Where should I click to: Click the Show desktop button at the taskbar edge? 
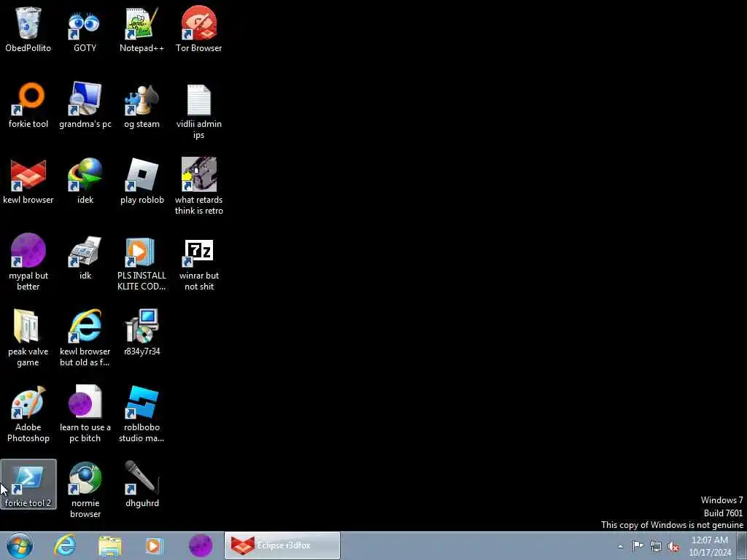click(742, 545)
